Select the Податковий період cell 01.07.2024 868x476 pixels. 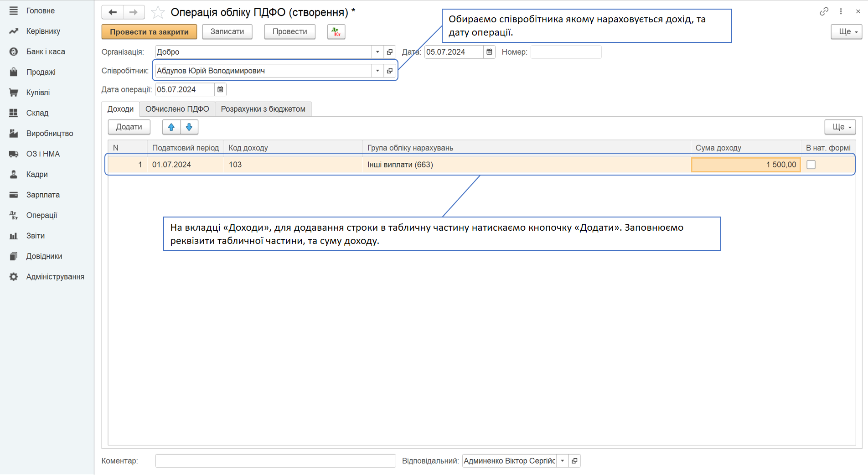click(186, 165)
